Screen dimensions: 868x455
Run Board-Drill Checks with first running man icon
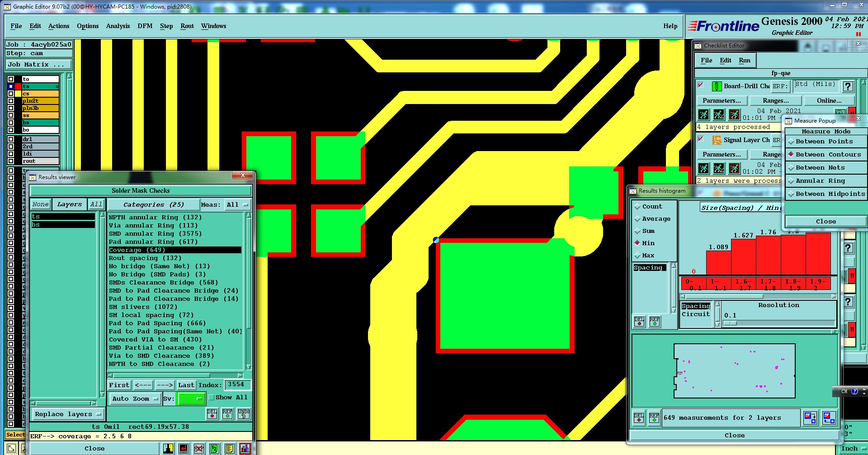[x=703, y=114]
